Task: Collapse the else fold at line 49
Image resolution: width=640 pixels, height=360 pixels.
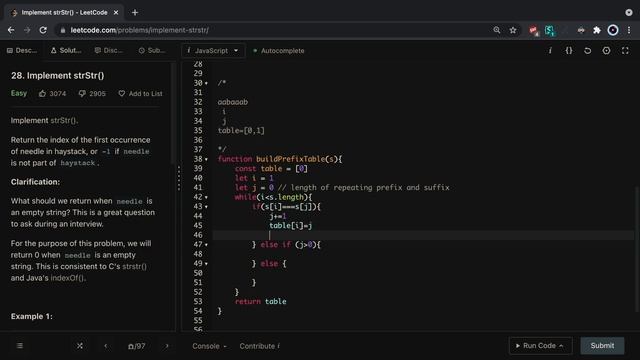Action: point(206,264)
